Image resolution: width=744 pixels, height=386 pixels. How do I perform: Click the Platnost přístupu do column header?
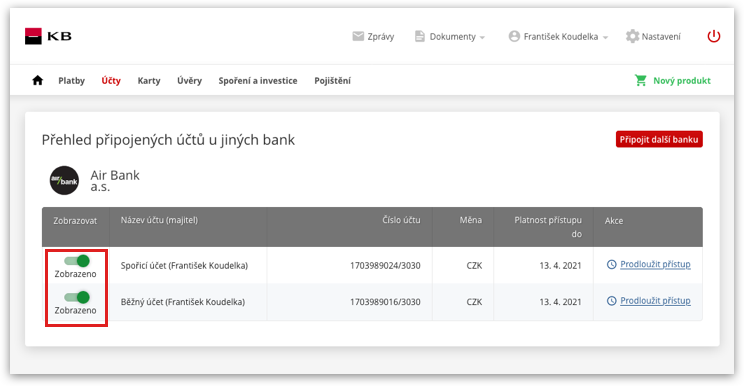[x=548, y=227]
